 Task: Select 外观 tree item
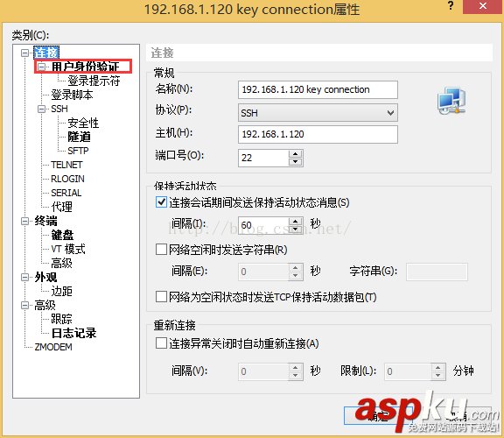46,277
